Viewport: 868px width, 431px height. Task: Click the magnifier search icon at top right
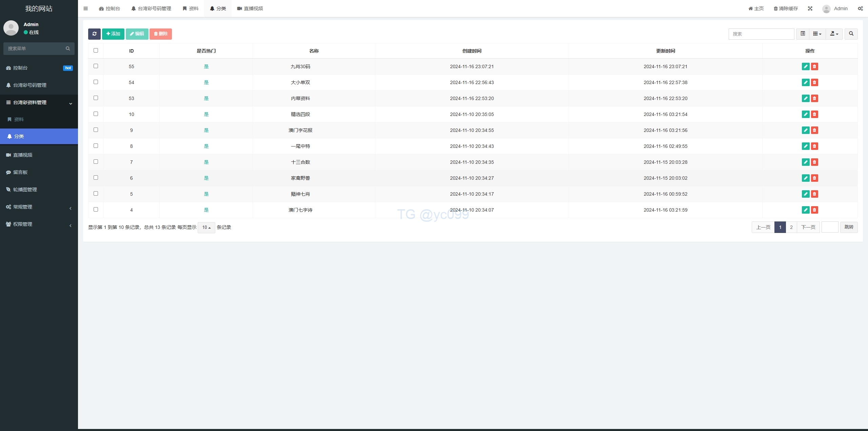click(x=851, y=34)
